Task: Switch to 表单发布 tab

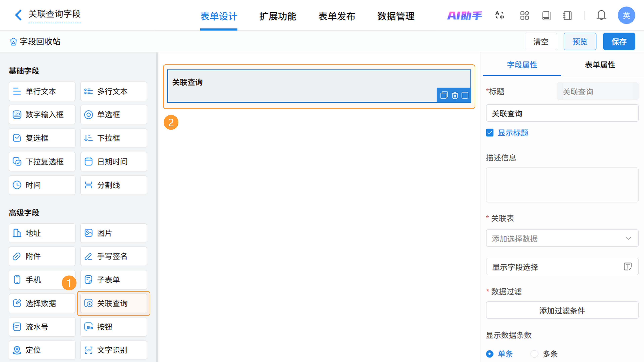Action: pos(337,16)
